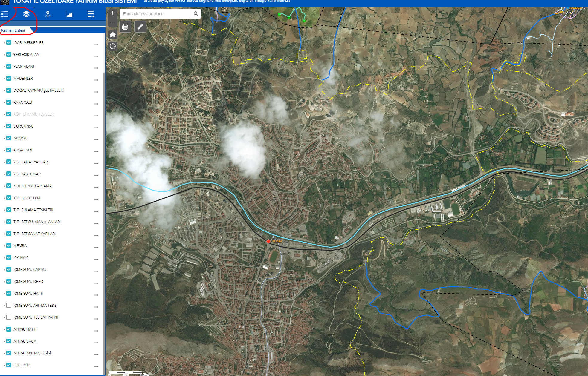Select the layers stack icon
588x376 pixels.
tap(26, 14)
